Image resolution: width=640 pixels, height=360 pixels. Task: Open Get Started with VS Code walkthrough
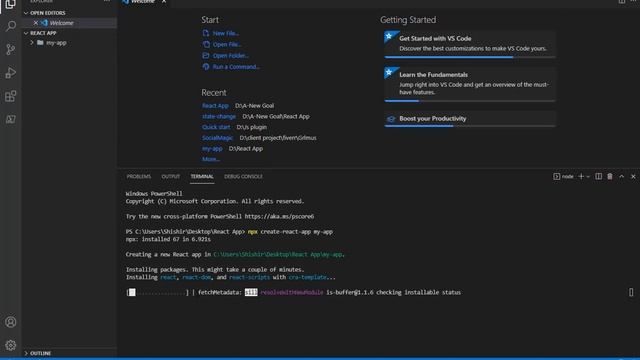click(470, 43)
